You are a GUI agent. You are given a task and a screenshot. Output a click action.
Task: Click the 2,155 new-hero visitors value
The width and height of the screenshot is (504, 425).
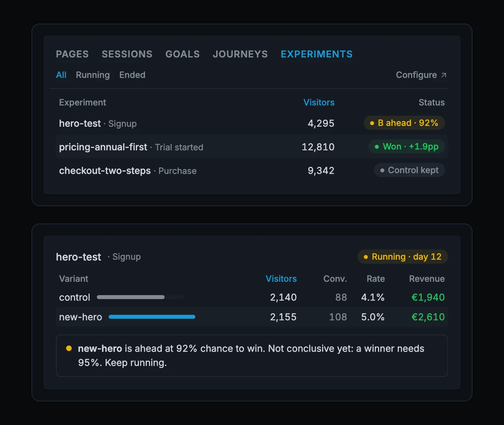click(283, 317)
